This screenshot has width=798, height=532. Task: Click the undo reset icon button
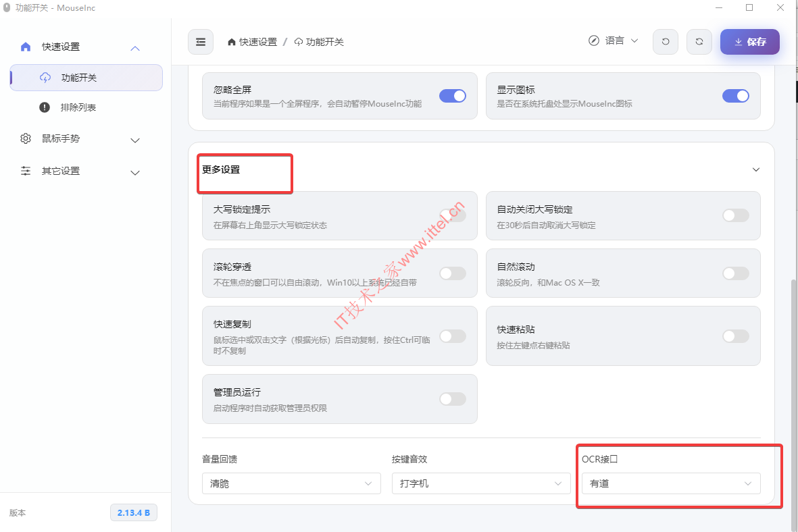(x=665, y=42)
